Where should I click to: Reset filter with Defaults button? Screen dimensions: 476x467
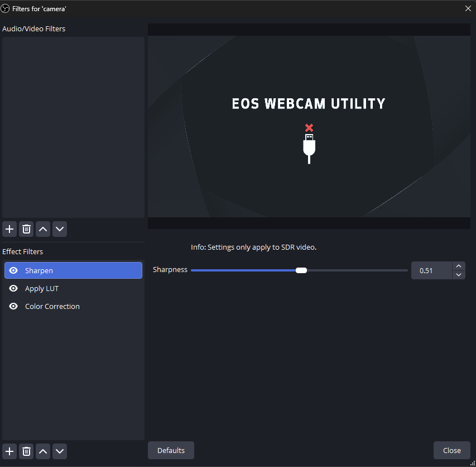pos(171,450)
